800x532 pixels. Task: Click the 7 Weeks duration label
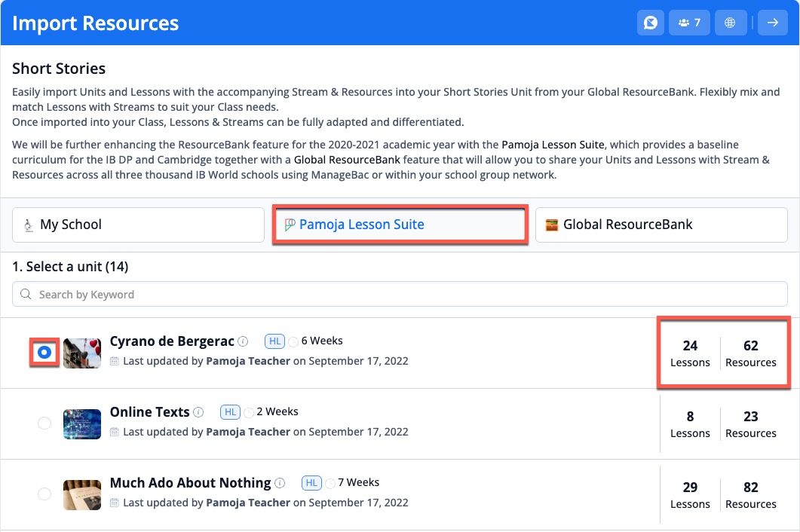tap(359, 482)
